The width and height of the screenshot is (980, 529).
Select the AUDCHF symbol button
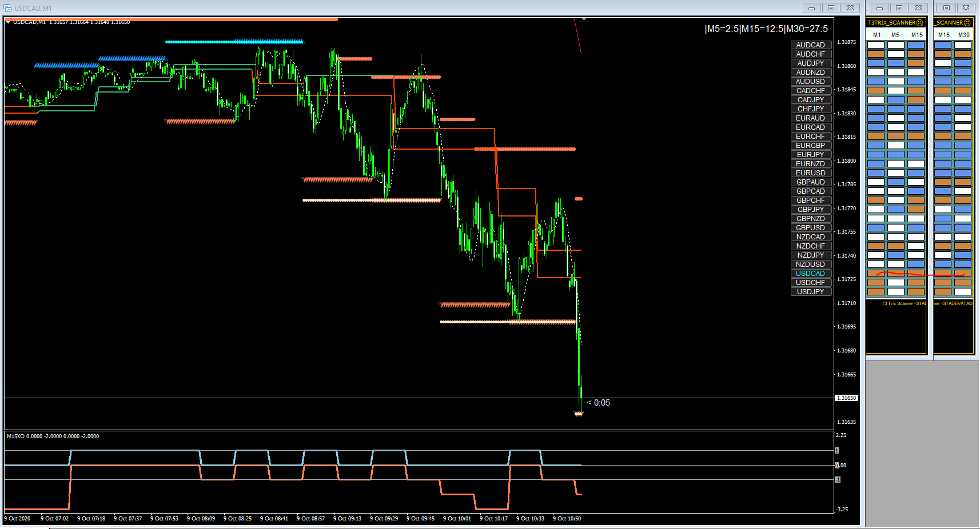click(811, 54)
